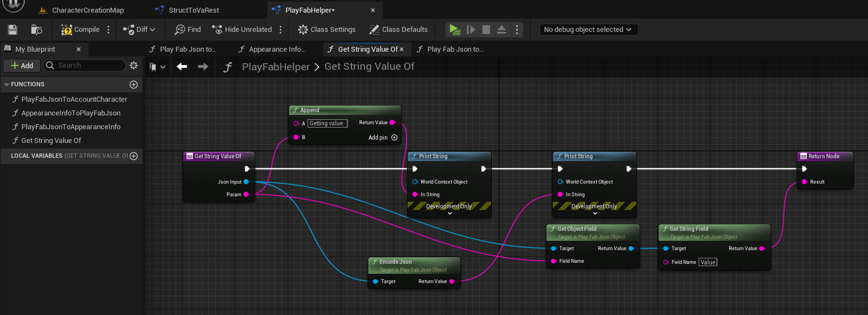Screen dimensions: 868x315
Task: Toggle Hide Unrelated nodes
Action: 242,30
